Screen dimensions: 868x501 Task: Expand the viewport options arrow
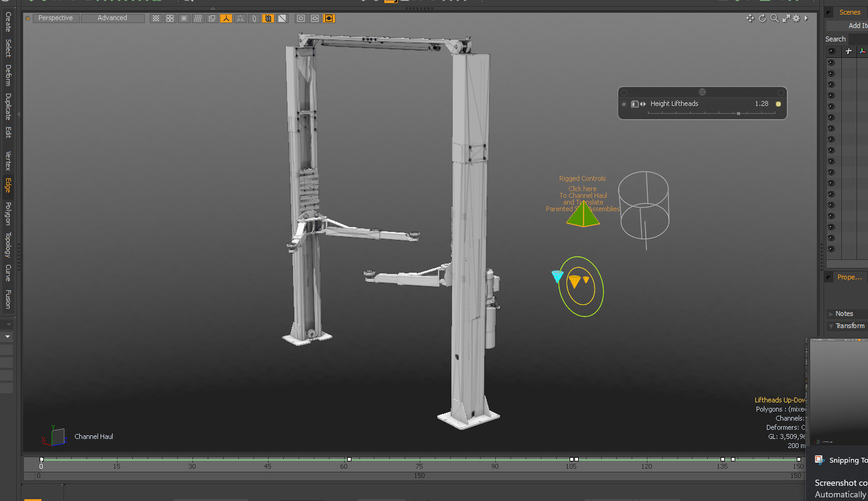806,18
